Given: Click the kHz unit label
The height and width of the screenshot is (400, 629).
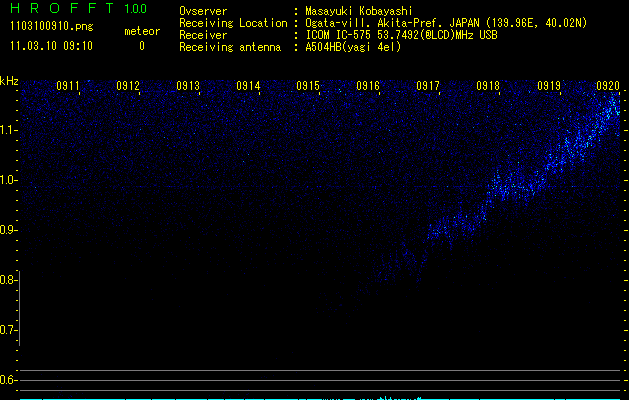Looking at the screenshot, I should pyautogui.click(x=9, y=81).
